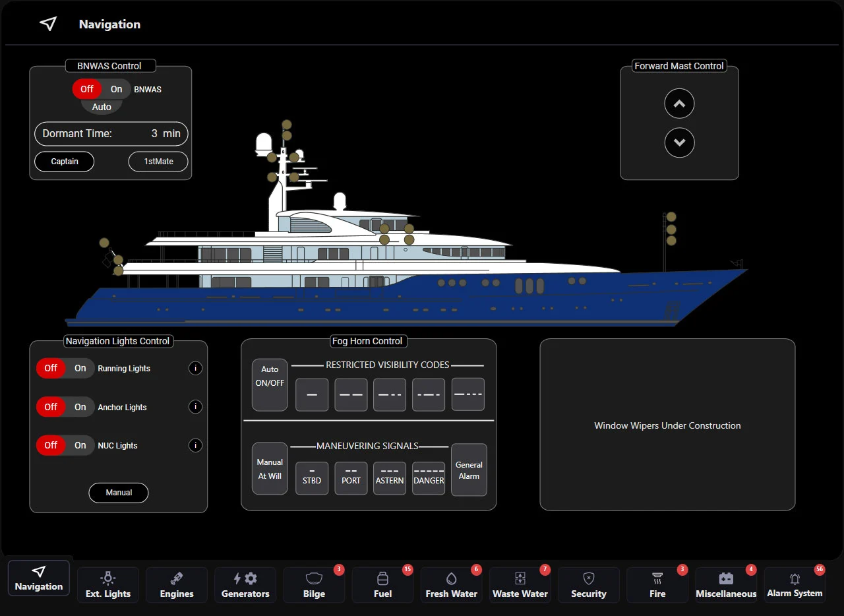Open the Miscellaneous panel
This screenshot has height=616, width=844.
click(x=725, y=585)
